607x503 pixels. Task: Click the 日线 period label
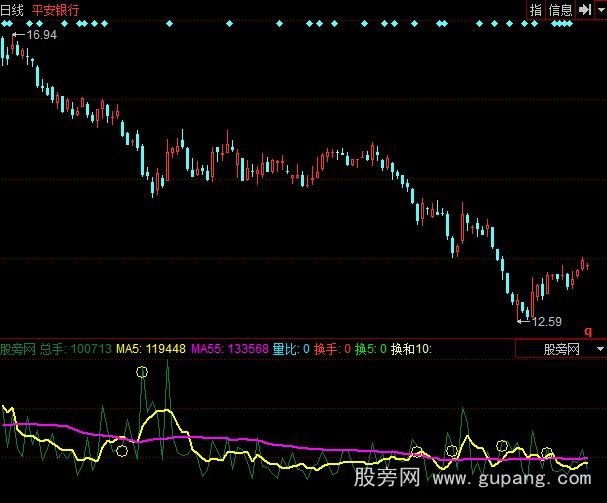(12, 10)
